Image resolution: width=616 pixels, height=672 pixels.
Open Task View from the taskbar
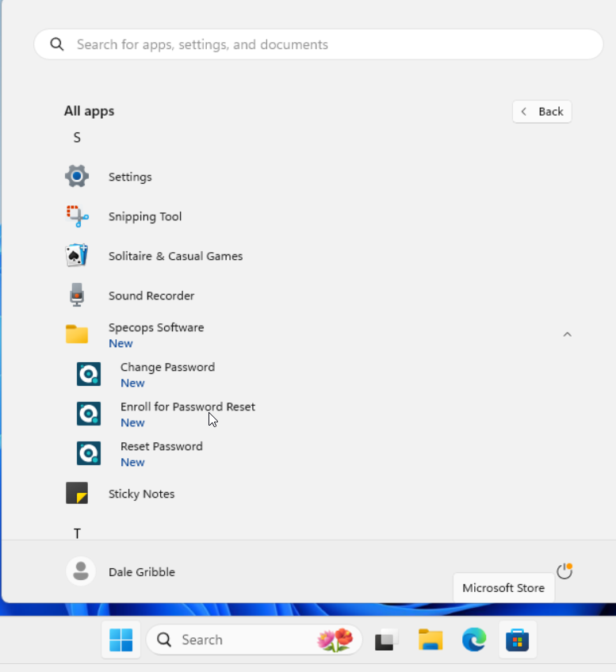(x=386, y=640)
